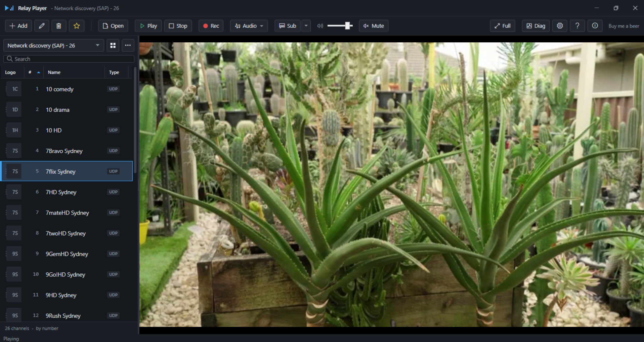Viewport: 644px width, 342px height.
Task: Click the Relay Player app logo
Action: (9, 8)
